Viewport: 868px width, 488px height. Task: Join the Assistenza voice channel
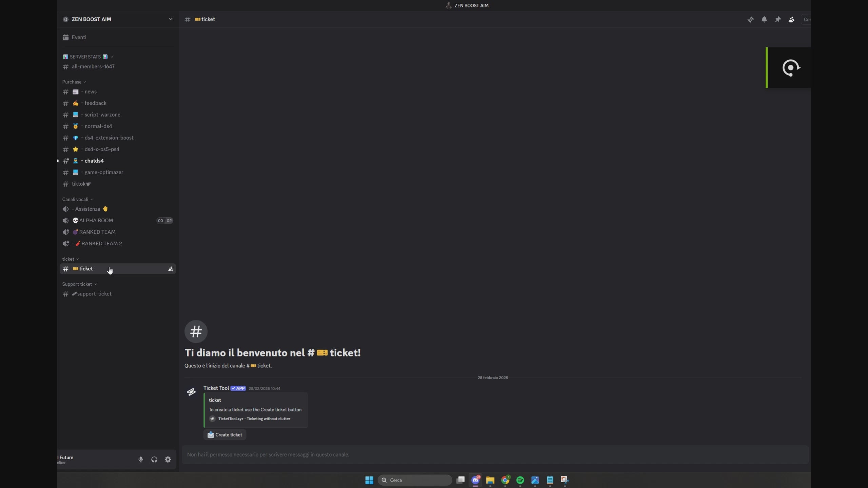pyautogui.click(x=117, y=209)
